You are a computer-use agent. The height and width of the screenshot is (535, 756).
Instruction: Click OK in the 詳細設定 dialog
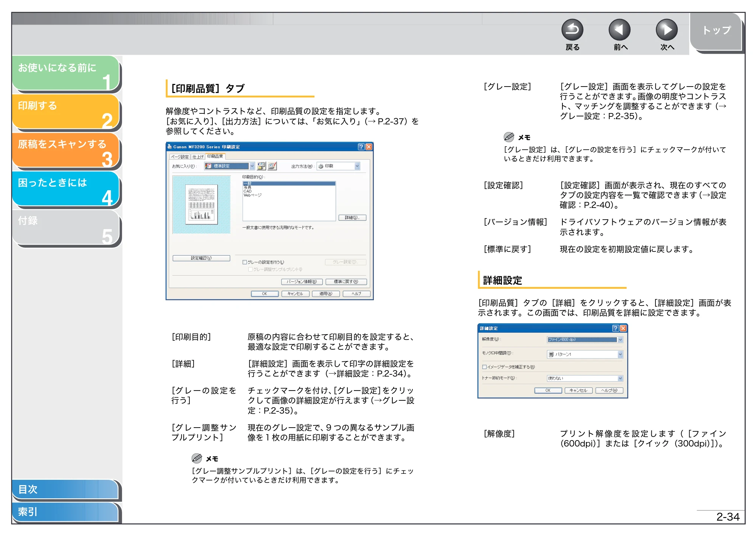(x=548, y=391)
